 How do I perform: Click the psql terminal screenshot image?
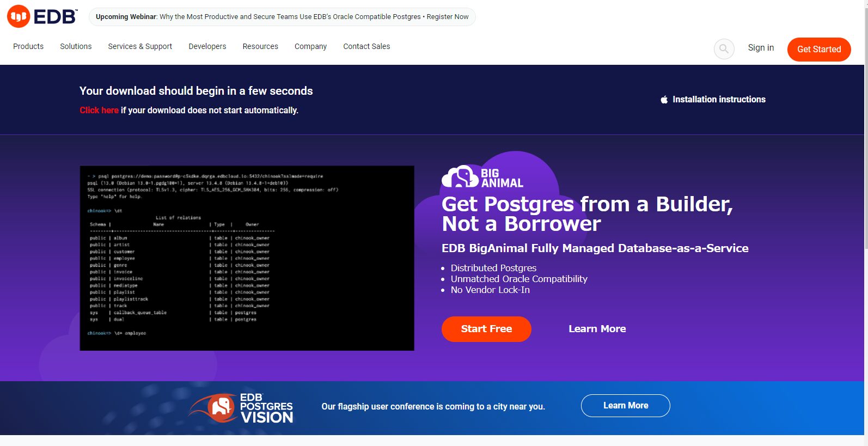(247, 258)
